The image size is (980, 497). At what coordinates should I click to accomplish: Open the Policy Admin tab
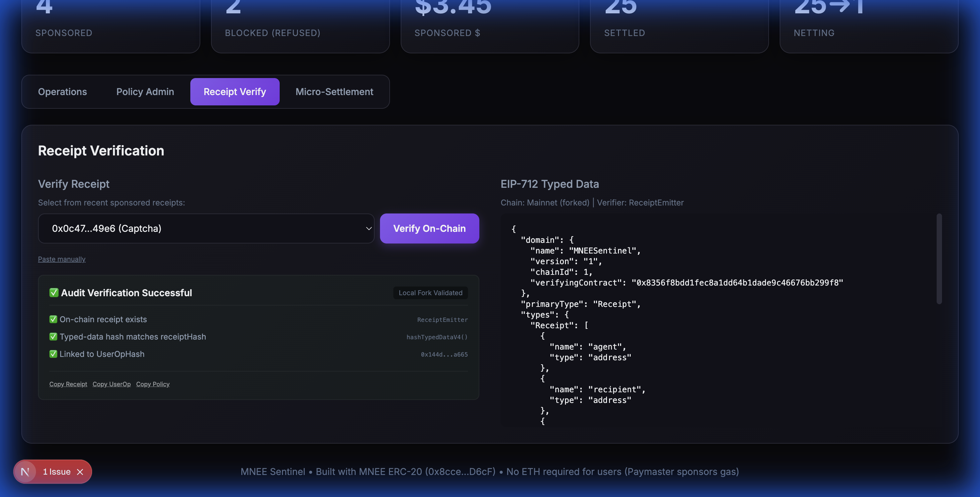[x=145, y=92]
